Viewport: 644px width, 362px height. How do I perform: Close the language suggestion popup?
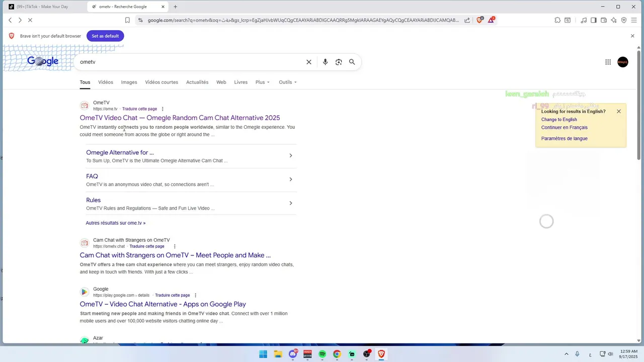pyautogui.click(x=619, y=111)
